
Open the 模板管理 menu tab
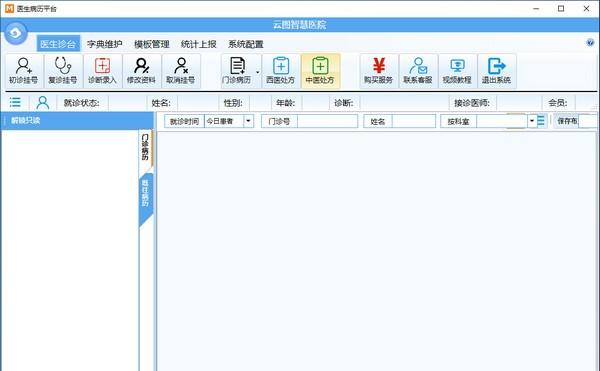click(152, 44)
